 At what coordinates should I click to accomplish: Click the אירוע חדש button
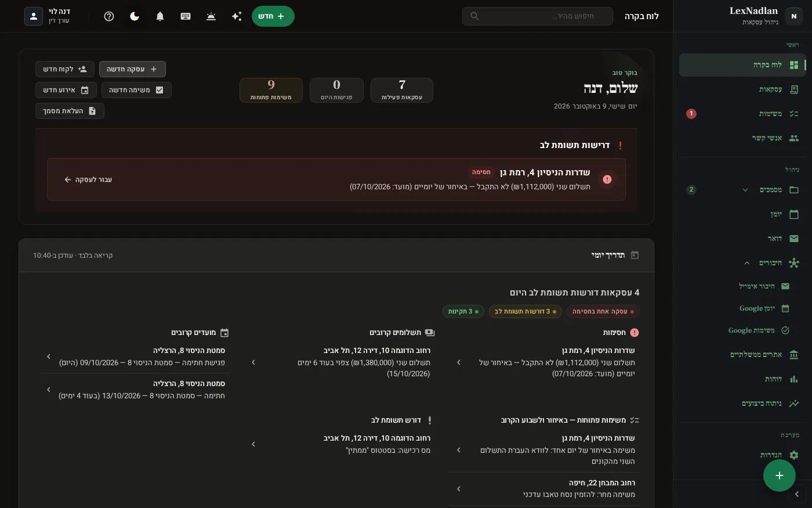tap(66, 90)
